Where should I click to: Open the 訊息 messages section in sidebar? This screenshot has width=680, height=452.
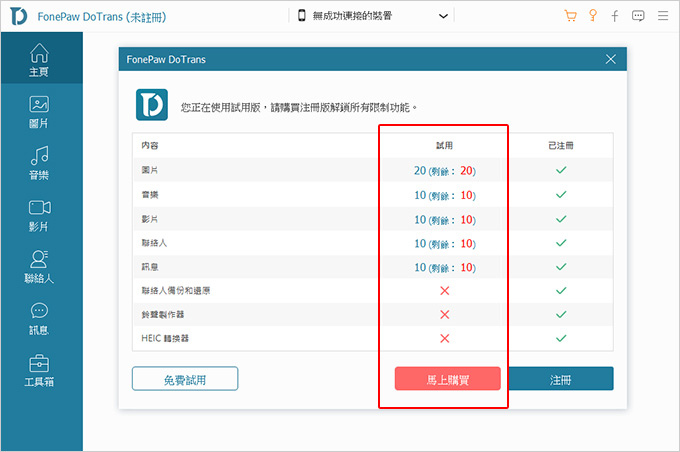tap(39, 319)
